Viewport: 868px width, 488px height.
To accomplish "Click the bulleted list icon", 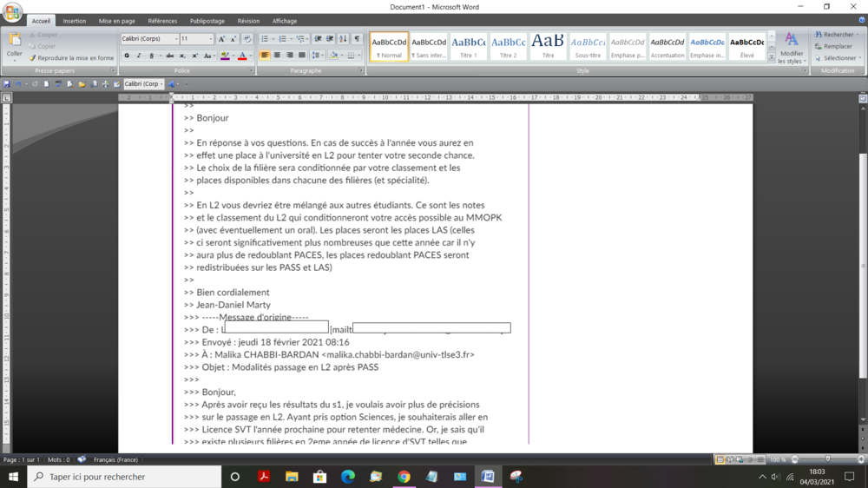I will (265, 39).
